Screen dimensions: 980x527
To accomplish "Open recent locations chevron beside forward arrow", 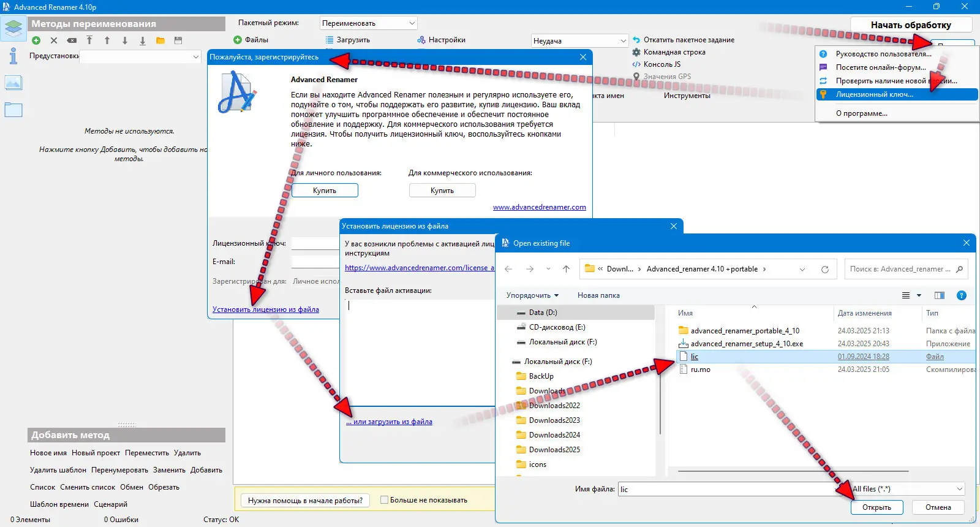I will (548, 269).
